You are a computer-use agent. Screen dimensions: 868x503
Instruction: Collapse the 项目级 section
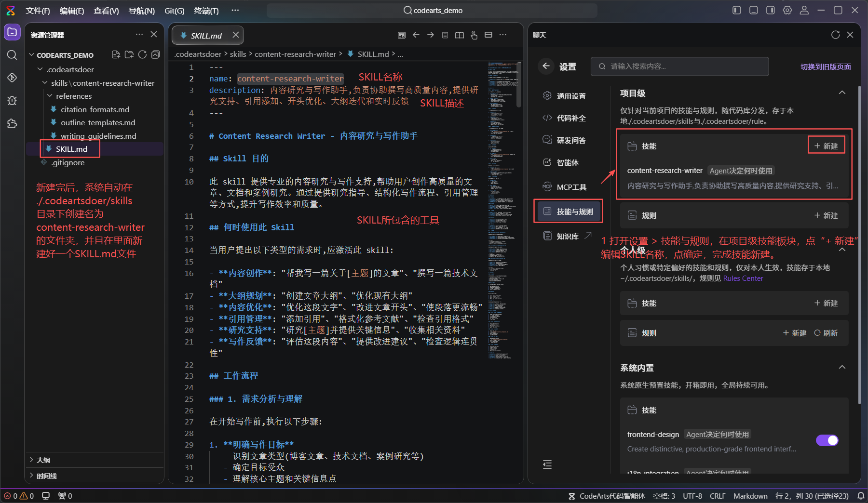pos(842,93)
